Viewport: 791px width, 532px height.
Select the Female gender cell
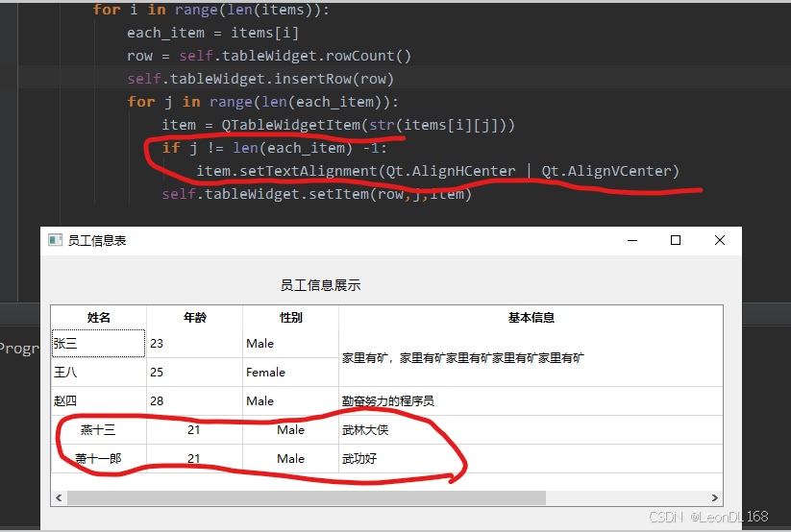(290, 373)
